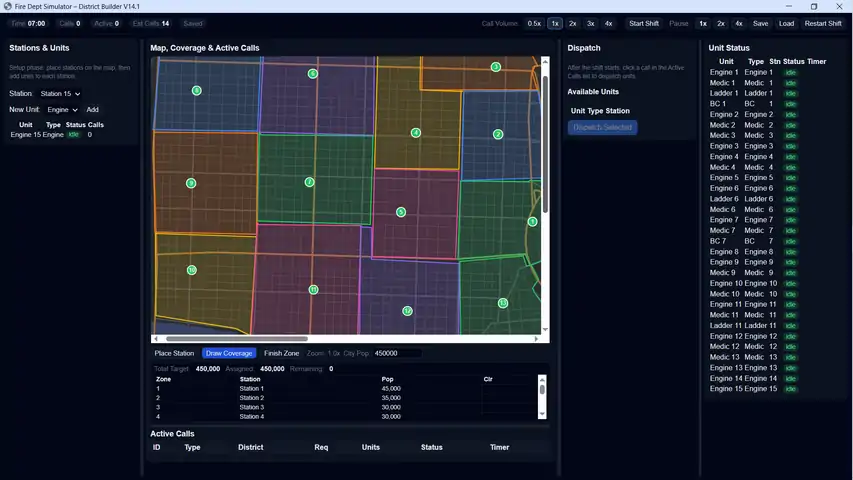This screenshot has width=853, height=480.
Task: Click station marker 10 on the map
Action: [191, 270]
